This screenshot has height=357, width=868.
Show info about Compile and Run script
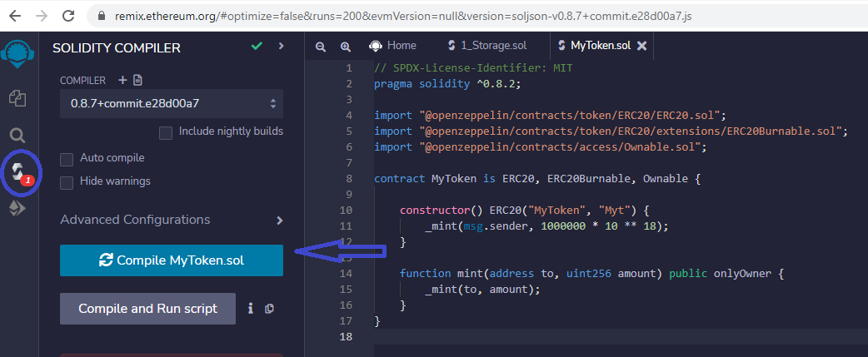tap(251, 309)
